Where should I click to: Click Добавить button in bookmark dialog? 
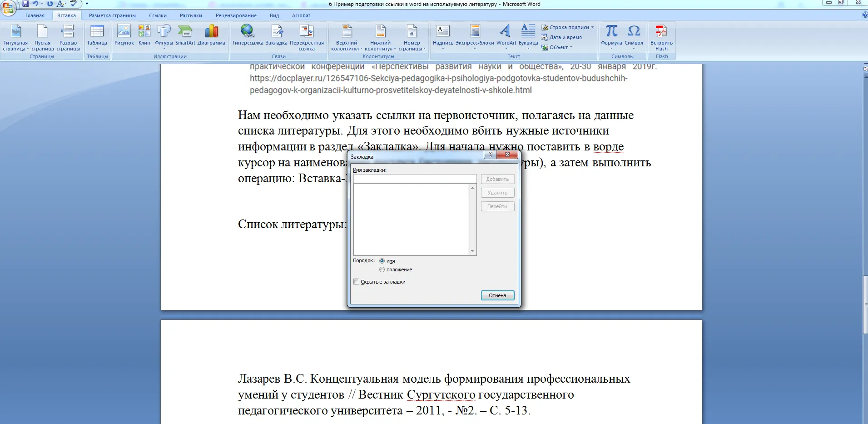click(x=497, y=179)
